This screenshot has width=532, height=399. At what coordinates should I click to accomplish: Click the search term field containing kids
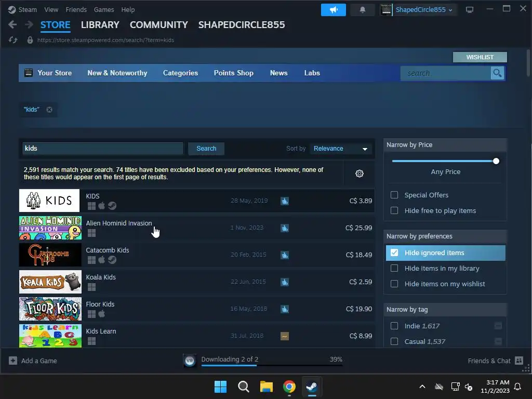point(103,149)
